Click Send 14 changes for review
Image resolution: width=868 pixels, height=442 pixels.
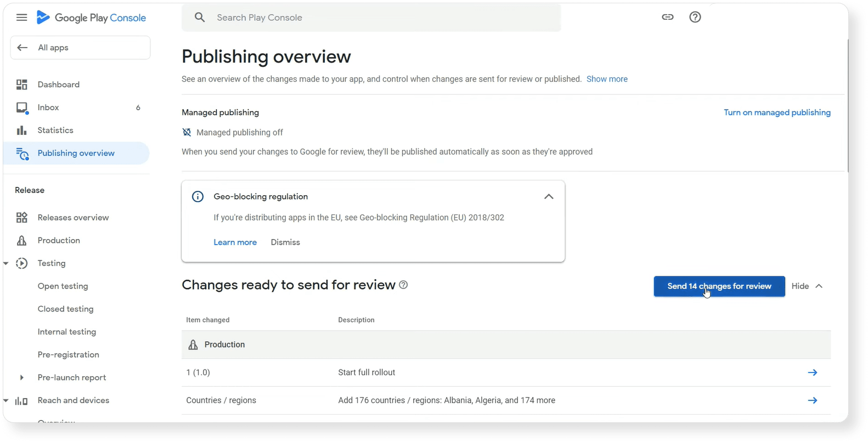click(x=719, y=286)
